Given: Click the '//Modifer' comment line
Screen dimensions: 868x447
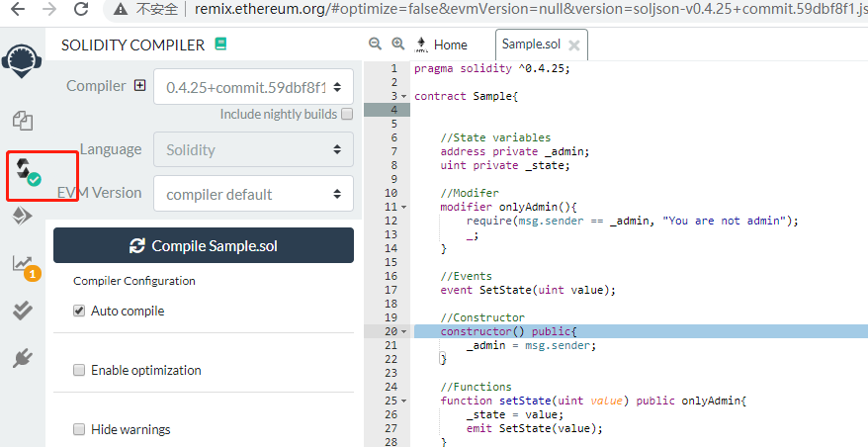Looking at the screenshot, I should [x=470, y=193].
